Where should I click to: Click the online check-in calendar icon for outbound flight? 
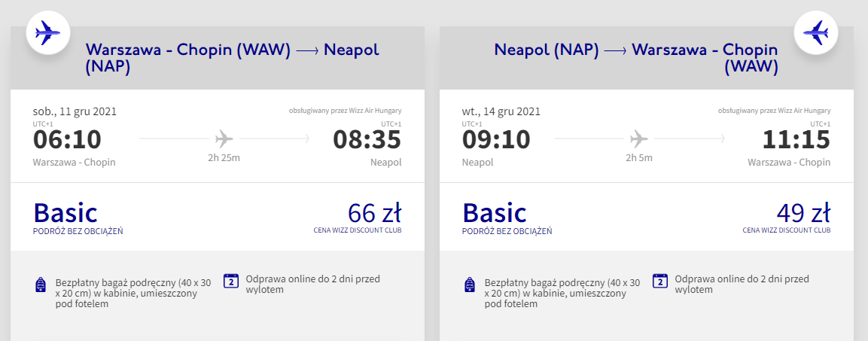coord(231,281)
